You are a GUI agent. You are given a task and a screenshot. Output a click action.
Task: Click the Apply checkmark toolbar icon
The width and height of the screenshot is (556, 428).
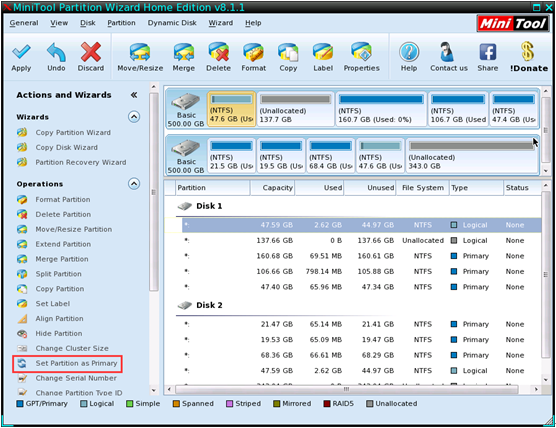(x=21, y=52)
